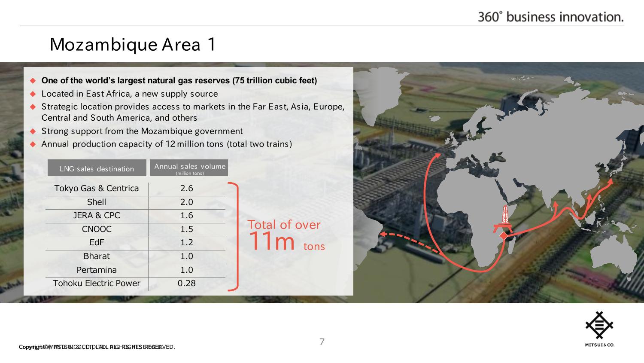
Task: Click the 'LNG sales destination' table header
Action: pos(97,168)
